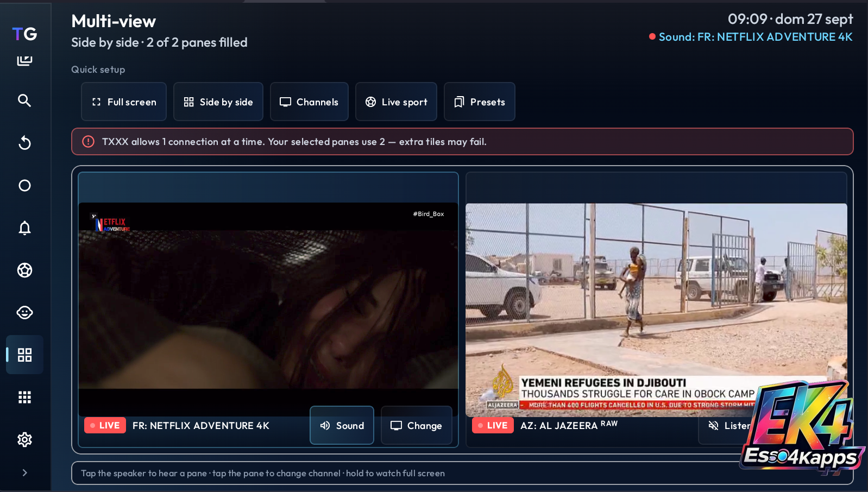Screen dimensions: 868x492
Task: Click the LIVE badge on Al Jazeera pane
Action: pyautogui.click(x=493, y=425)
